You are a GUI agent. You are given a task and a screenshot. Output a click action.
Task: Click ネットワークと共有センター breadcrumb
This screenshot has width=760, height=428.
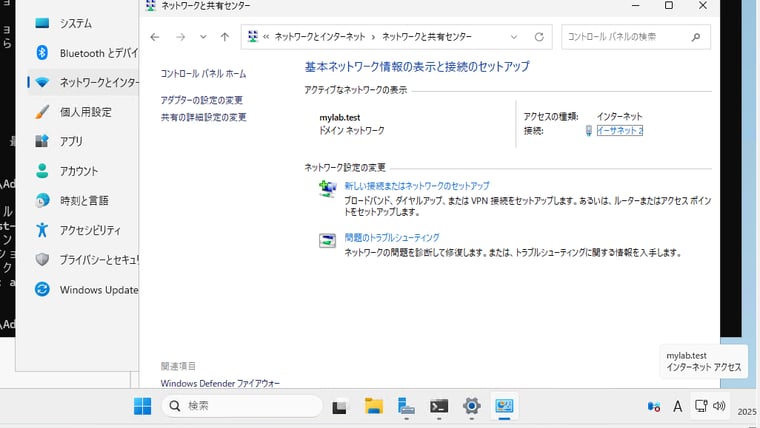(x=427, y=37)
